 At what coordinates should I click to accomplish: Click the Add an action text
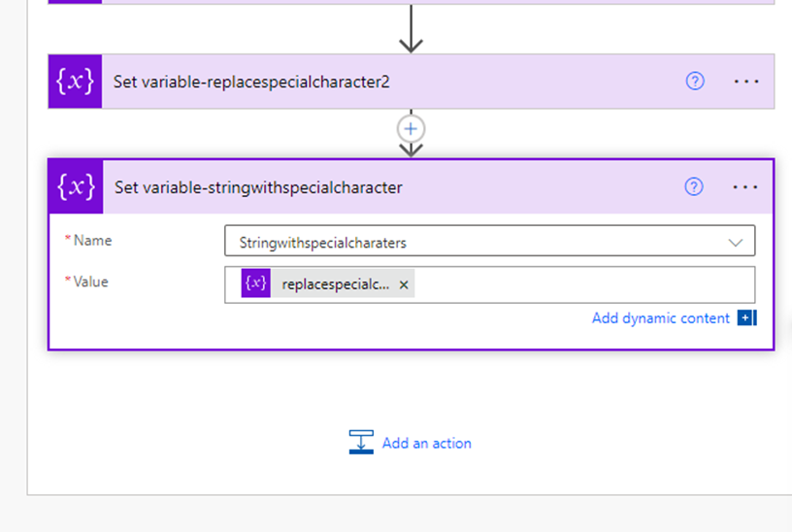click(426, 443)
